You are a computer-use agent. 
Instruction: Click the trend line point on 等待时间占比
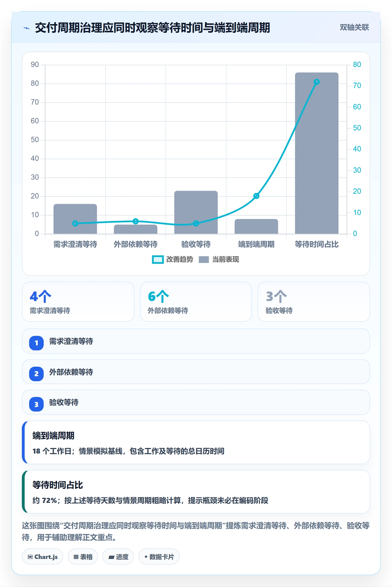tap(317, 82)
